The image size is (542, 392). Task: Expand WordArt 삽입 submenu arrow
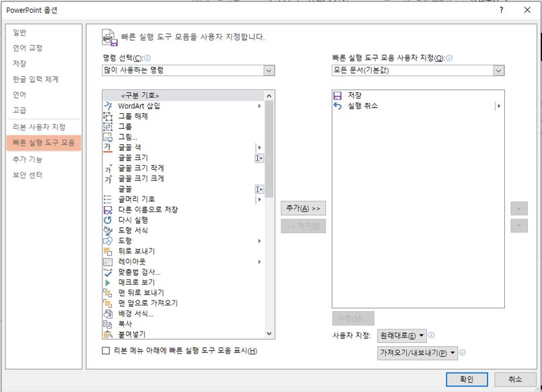259,106
